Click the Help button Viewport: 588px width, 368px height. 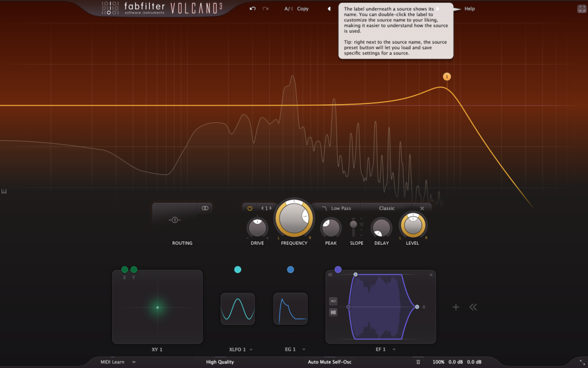(x=469, y=9)
